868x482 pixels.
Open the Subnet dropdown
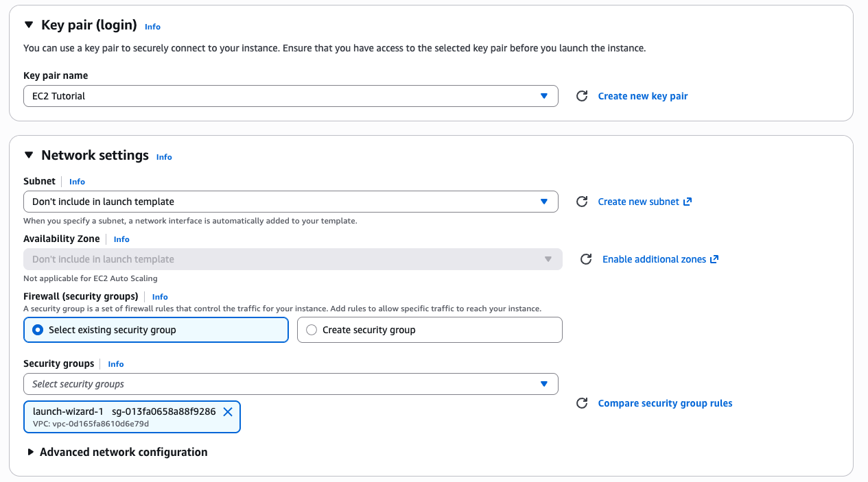coord(290,202)
